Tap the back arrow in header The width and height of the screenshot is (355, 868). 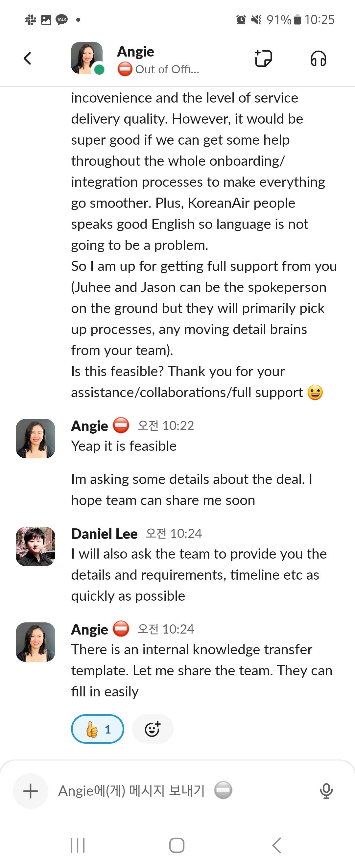(x=28, y=58)
